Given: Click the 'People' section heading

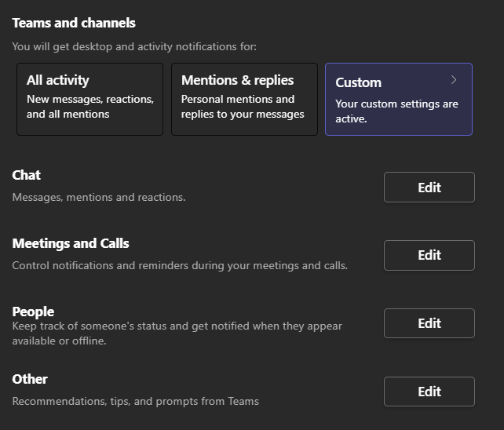Looking at the screenshot, I should click(x=33, y=312).
